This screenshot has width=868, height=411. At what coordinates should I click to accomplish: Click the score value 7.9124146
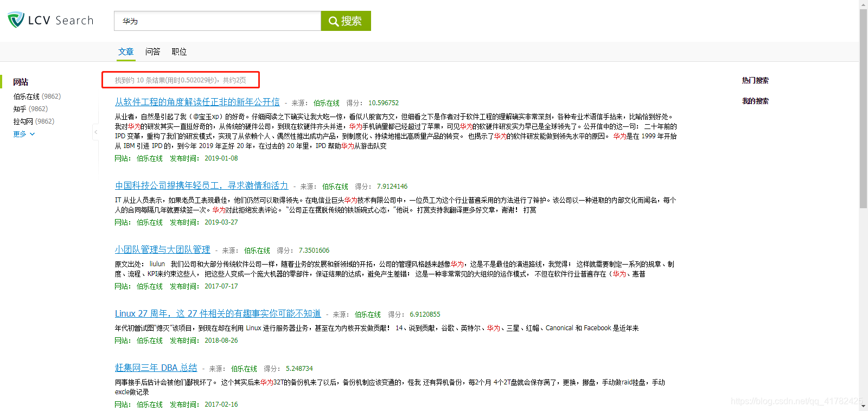392,187
